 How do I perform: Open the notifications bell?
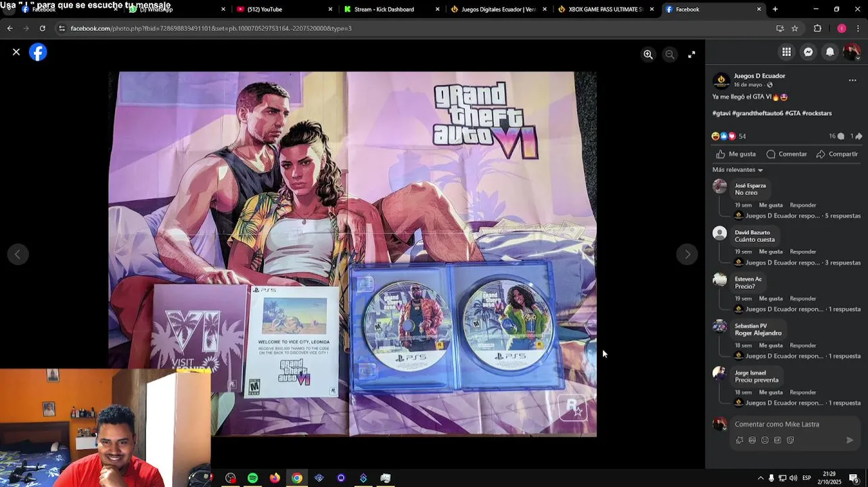pyautogui.click(x=829, y=52)
